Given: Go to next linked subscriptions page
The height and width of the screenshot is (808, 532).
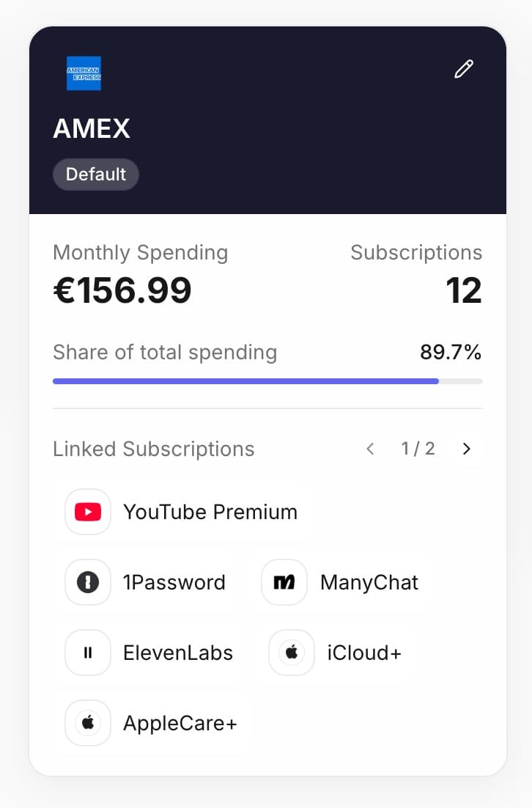Looking at the screenshot, I should click(x=467, y=449).
